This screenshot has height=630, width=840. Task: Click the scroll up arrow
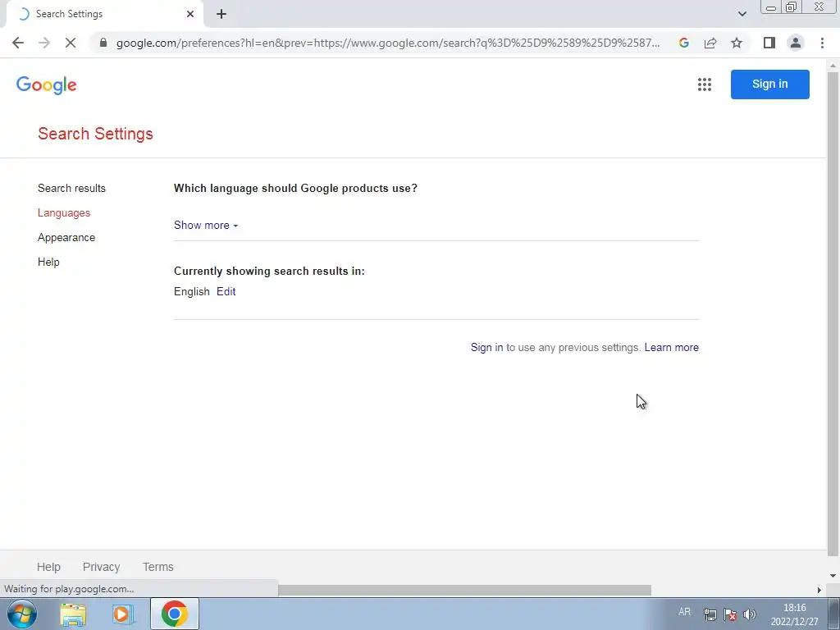833,66
